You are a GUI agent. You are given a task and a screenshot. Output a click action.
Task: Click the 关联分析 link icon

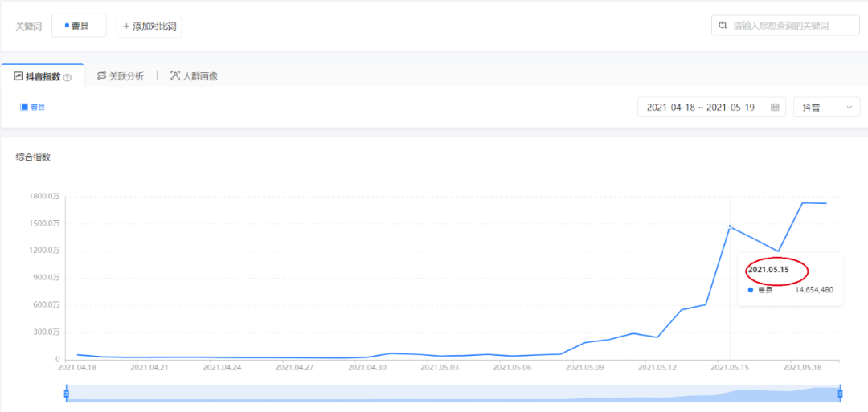tap(101, 76)
